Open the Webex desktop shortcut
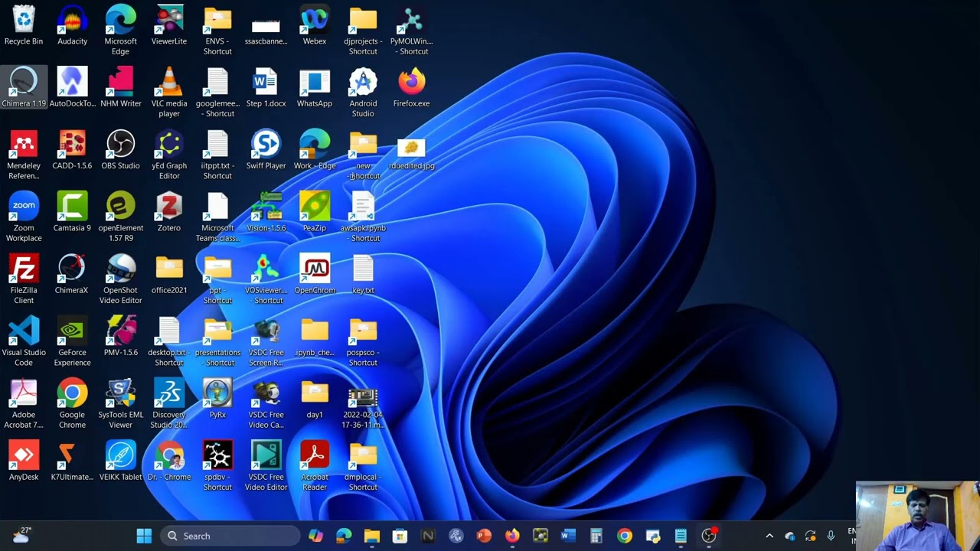980x551 pixels. [315, 25]
